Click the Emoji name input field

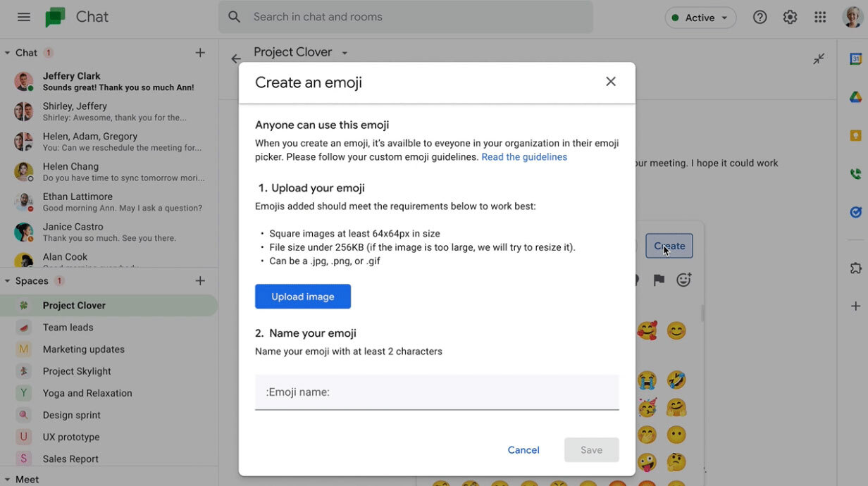click(437, 392)
